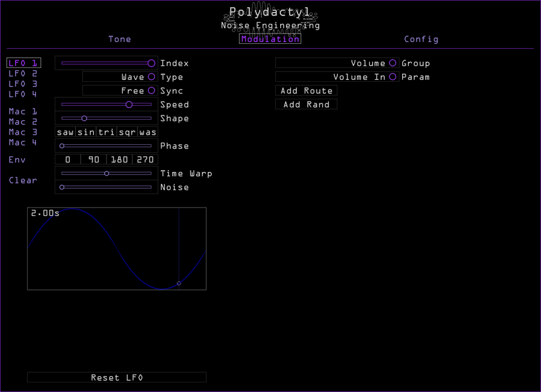Select the was waveform shape

(147, 132)
